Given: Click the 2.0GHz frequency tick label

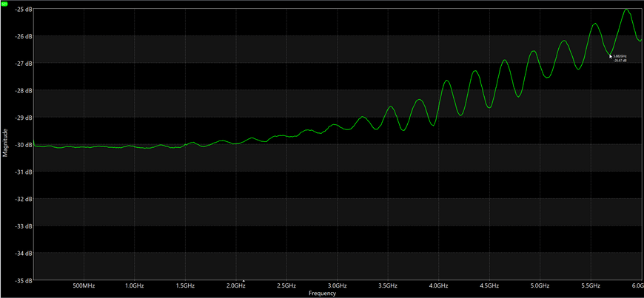Looking at the screenshot, I should (x=235, y=285).
